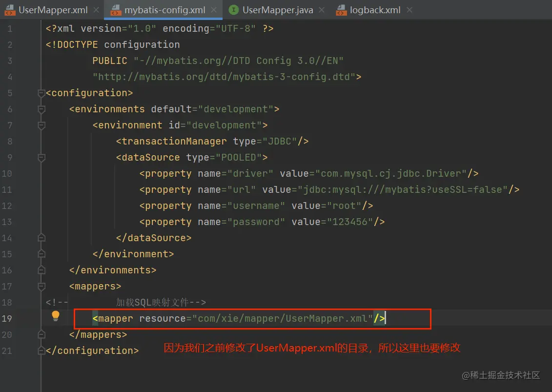Click the XML file icon of UserMapper.xml tab
552x392 pixels.
pos(9,10)
